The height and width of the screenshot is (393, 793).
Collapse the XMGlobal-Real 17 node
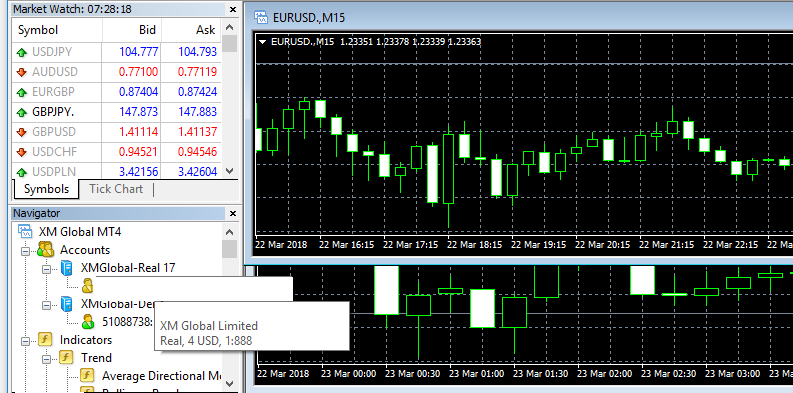46,269
